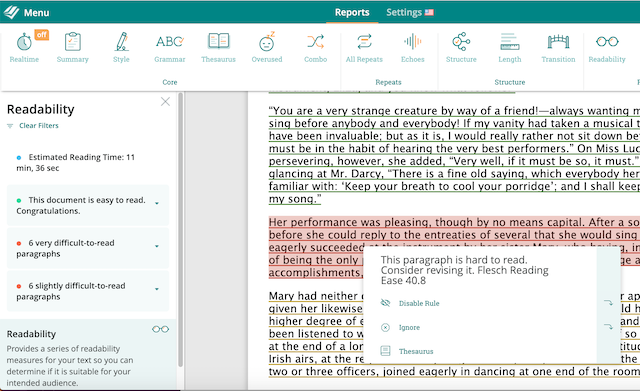
Task: Open the All Repeats report
Action: [x=364, y=47]
